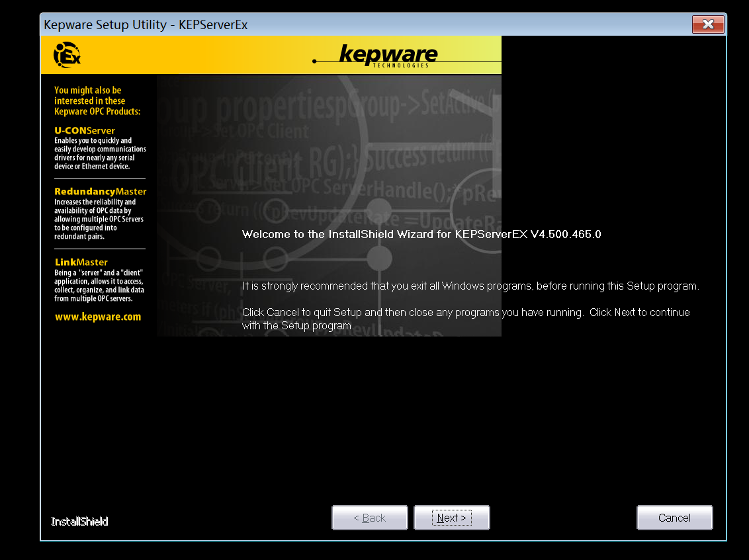This screenshot has width=749, height=560.
Task: Click the U-CONServer description paragraph
Action: point(100,153)
